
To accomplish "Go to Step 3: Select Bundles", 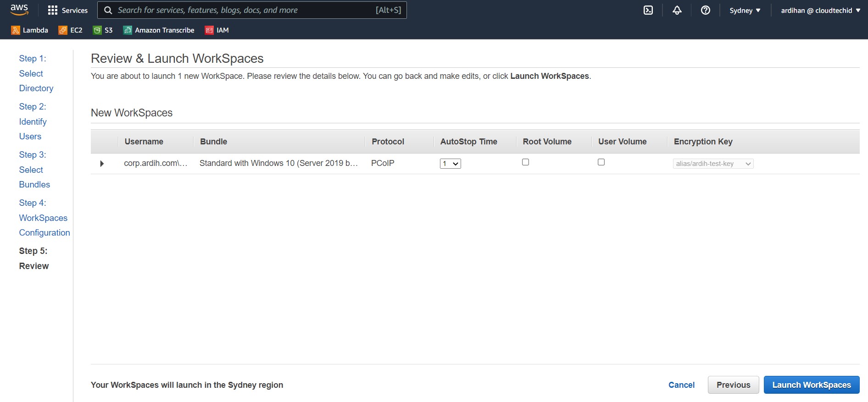I will coord(34,170).
